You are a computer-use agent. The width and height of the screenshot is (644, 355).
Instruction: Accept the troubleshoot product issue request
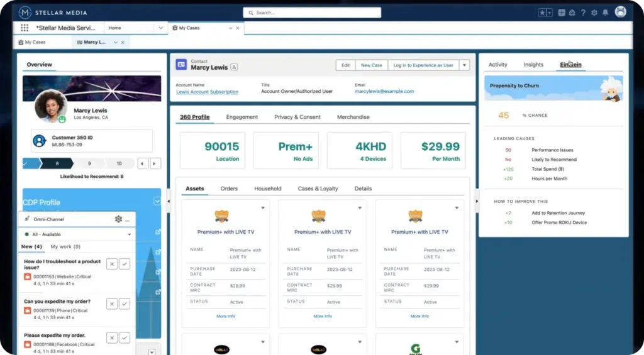(125, 264)
